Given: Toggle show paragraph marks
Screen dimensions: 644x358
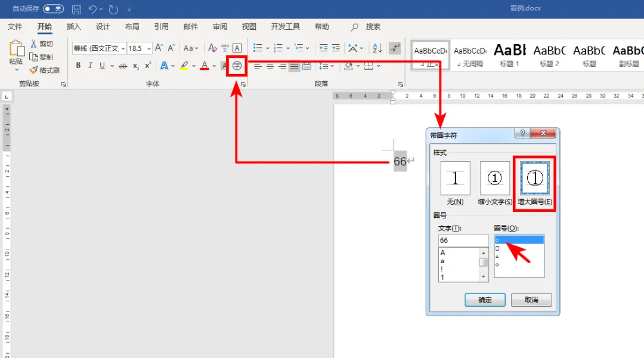Looking at the screenshot, I should (x=395, y=48).
